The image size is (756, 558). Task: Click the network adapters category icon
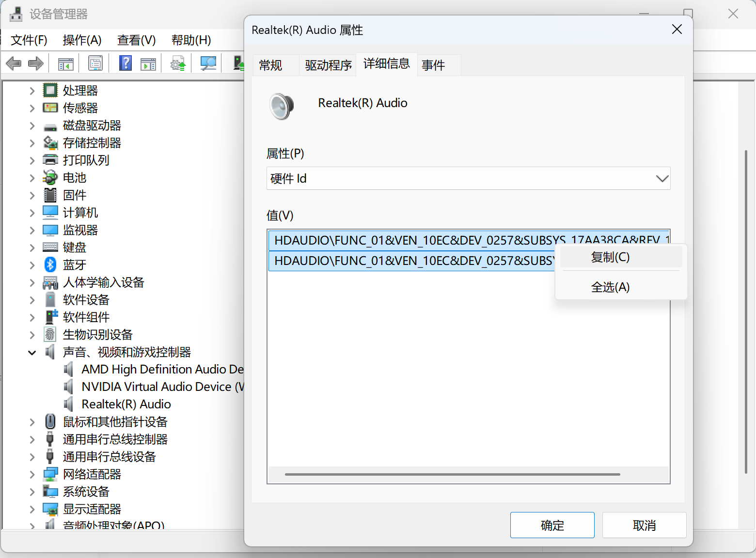pyautogui.click(x=50, y=474)
